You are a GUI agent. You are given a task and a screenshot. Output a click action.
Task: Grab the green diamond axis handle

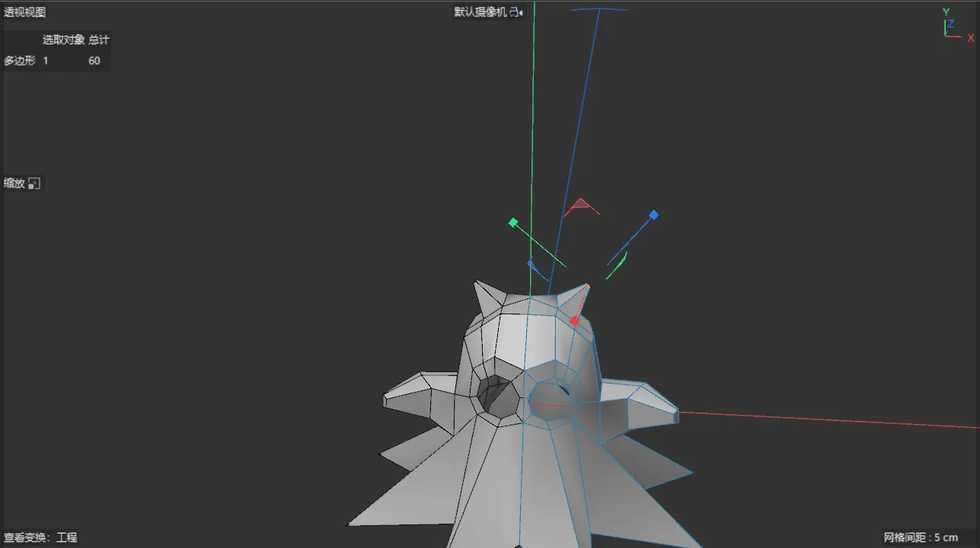coord(513,222)
